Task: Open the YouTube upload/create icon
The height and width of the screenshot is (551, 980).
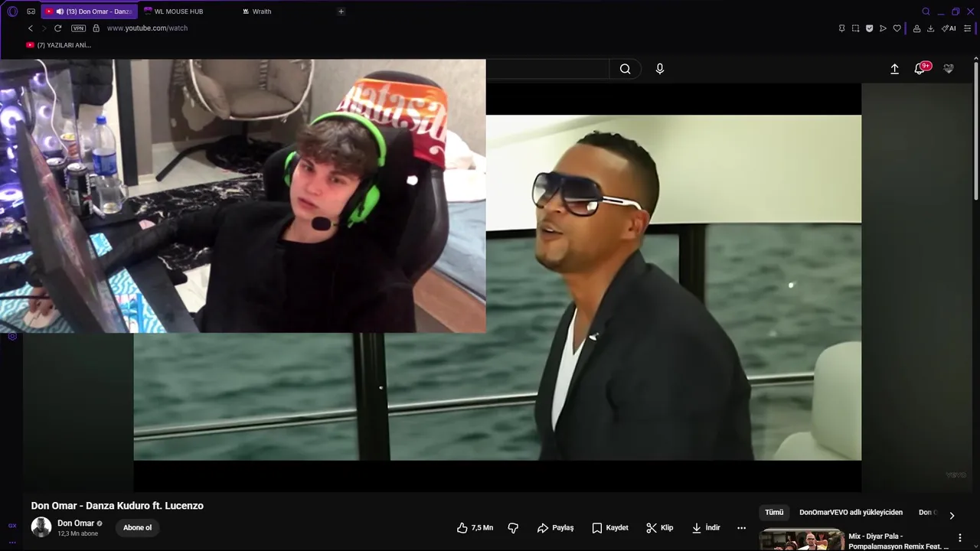Action: point(894,69)
